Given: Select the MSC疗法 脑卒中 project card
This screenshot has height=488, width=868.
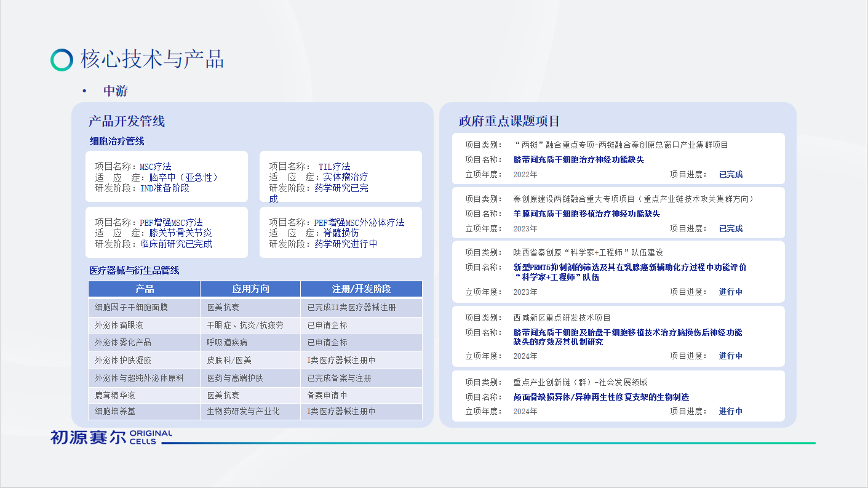Looking at the screenshot, I should coord(167,177).
